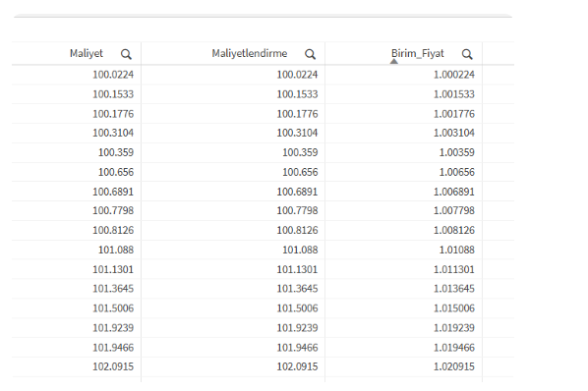Select the Birim_Fiyat value 1.007798
Viewport: 588px width, 391px height.
coord(454,210)
